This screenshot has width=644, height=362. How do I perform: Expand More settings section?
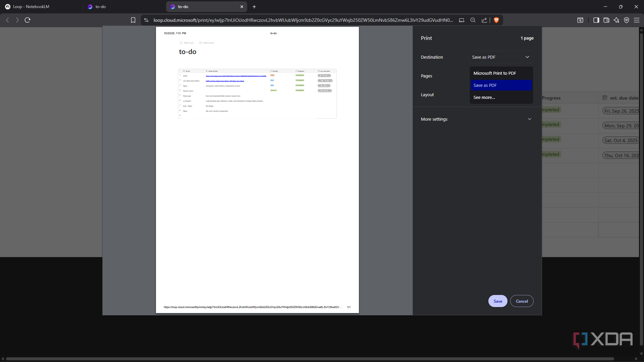pos(477,119)
